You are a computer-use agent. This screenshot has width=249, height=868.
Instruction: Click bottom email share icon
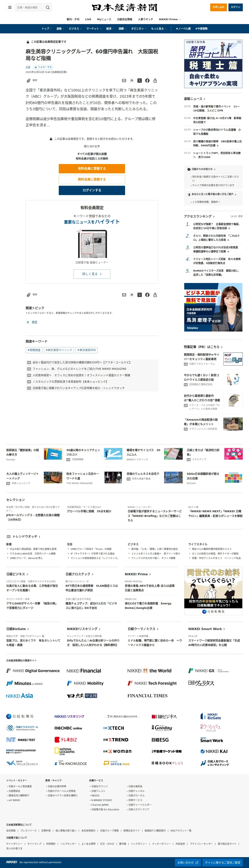click(124, 295)
